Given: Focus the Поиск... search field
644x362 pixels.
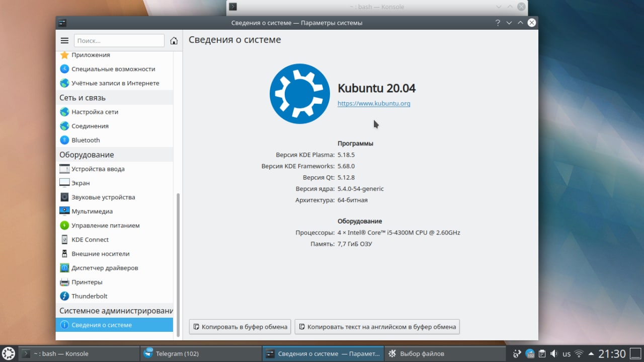Looking at the screenshot, I should point(119,41).
